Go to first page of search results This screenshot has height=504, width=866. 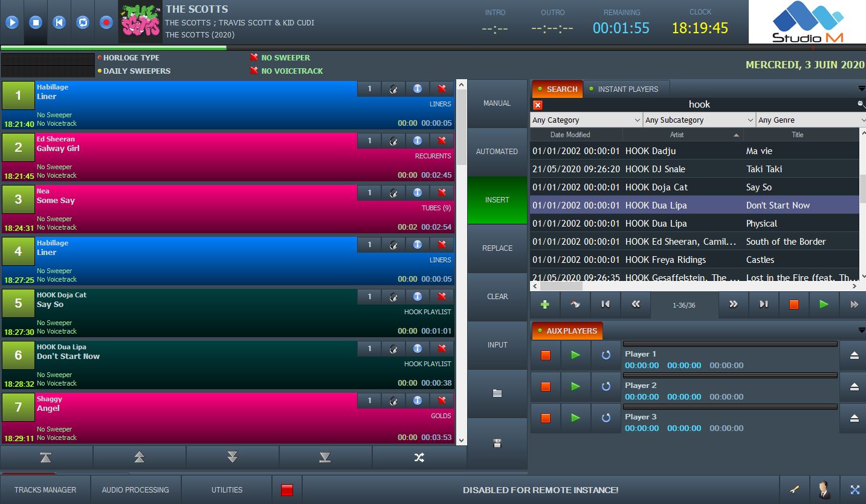(606, 305)
